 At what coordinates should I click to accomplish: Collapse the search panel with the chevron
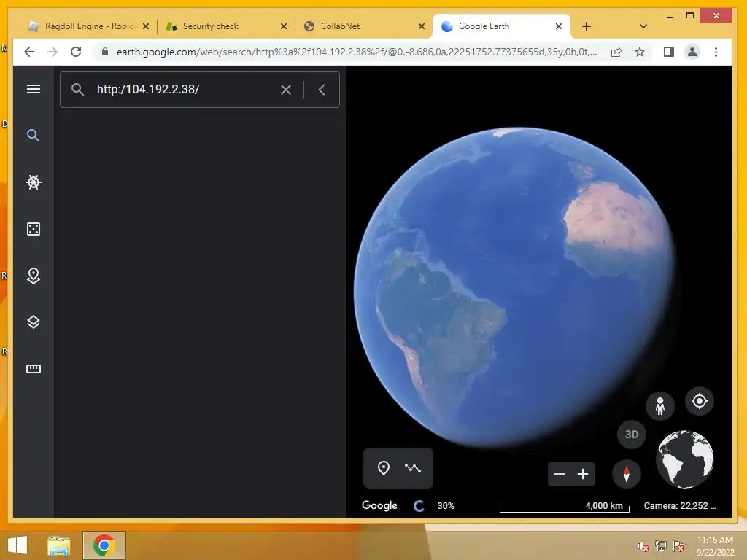click(x=322, y=90)
